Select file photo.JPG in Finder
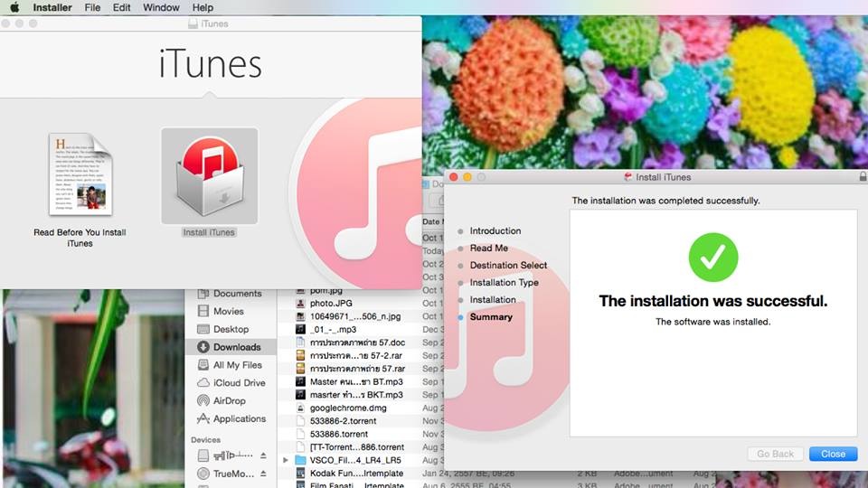This screenshot has height=488, width=868. tap(331, 304)
